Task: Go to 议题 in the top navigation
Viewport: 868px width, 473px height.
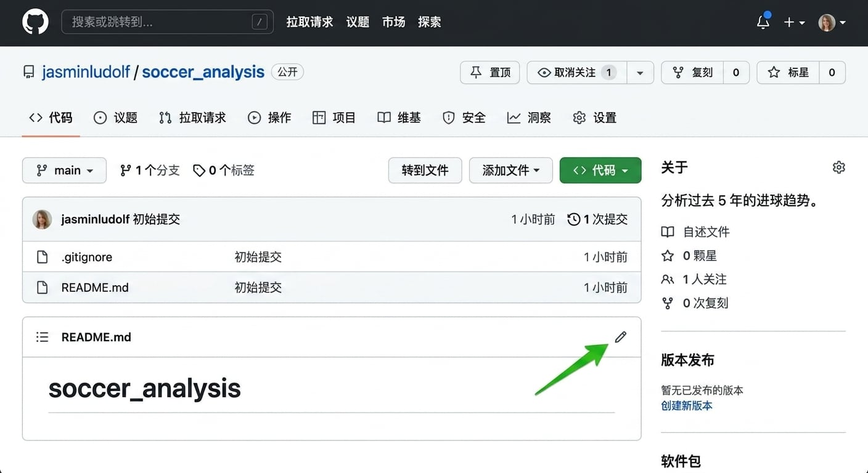Action: click(x=358, y=22)
